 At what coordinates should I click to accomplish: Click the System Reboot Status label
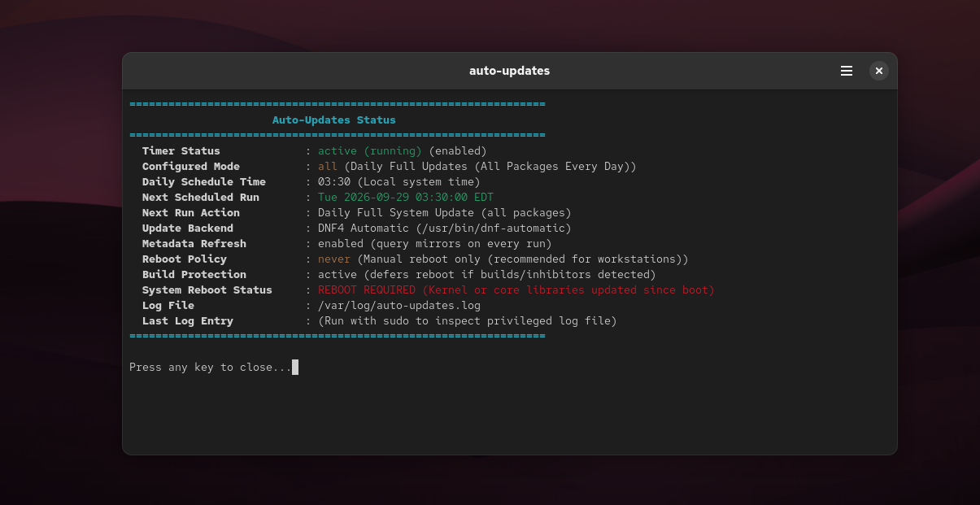[207, 290]
